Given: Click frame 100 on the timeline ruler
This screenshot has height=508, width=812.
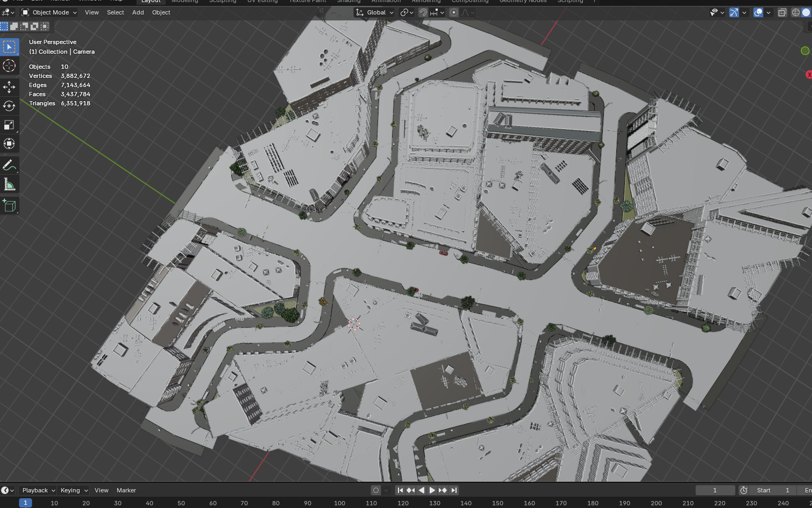Looking at the screenshot, I should pos(339,503).
